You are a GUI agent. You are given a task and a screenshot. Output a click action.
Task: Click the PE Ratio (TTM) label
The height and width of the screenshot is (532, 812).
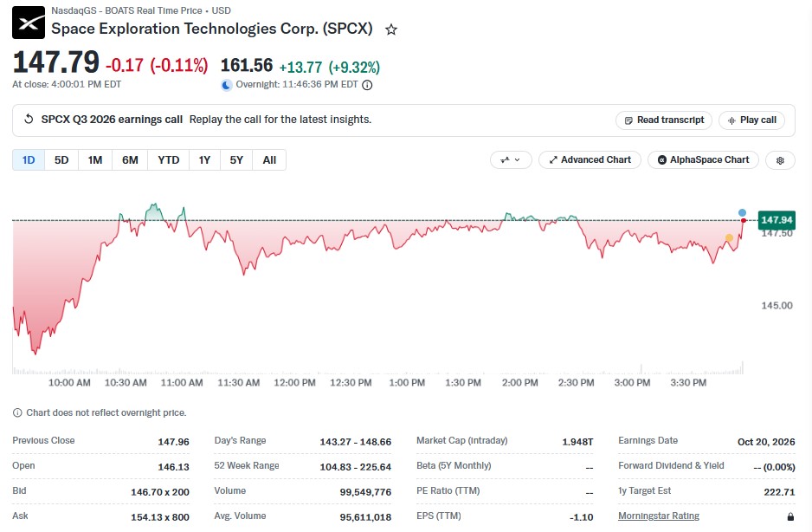pos(448,490)
